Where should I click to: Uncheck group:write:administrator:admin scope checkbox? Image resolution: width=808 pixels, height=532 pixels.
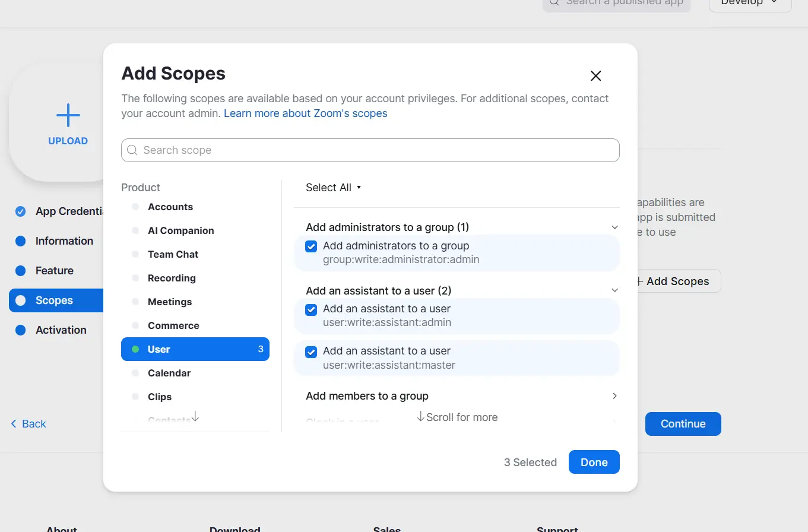(x=311, y=246)
